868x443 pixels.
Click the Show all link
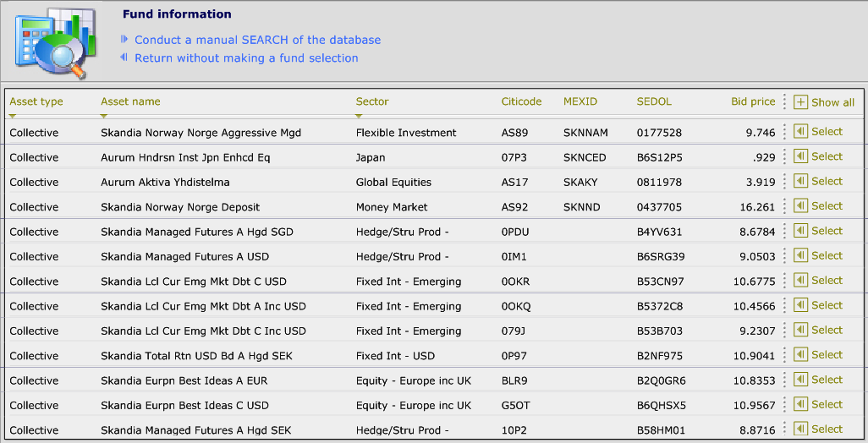[832, 102]
